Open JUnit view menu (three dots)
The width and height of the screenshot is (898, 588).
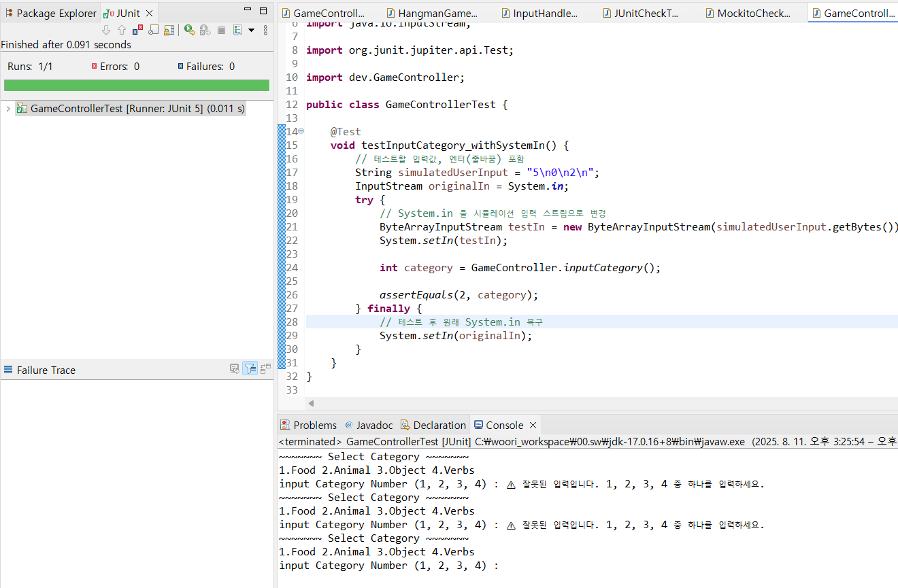[x=265, y=30]
